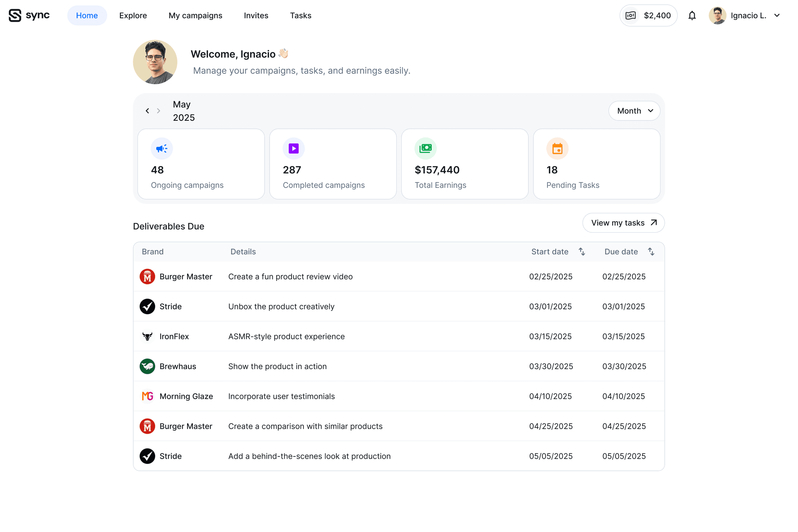
Task: Click the purple Completed campaigns play icon
Action: [x=293, y=148]
